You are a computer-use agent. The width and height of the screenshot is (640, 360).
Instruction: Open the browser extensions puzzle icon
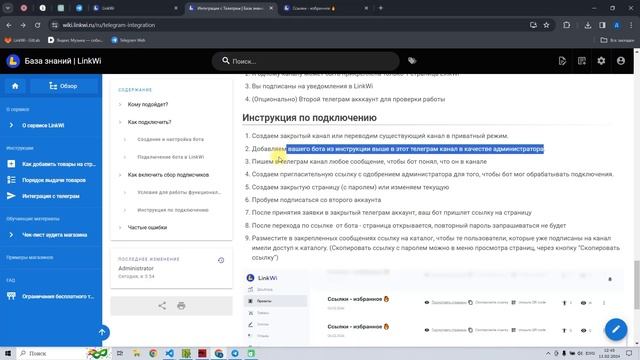(x=567, y=25)
